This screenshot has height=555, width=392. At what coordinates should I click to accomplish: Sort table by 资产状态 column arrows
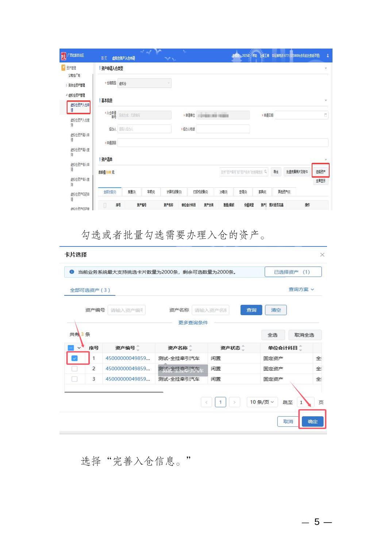coord(243,348)
